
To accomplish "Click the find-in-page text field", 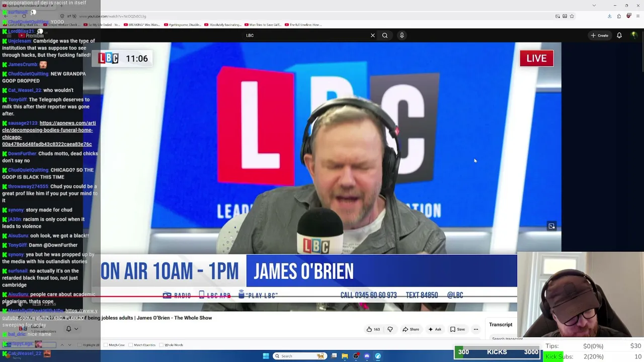I will pos(30,345).
